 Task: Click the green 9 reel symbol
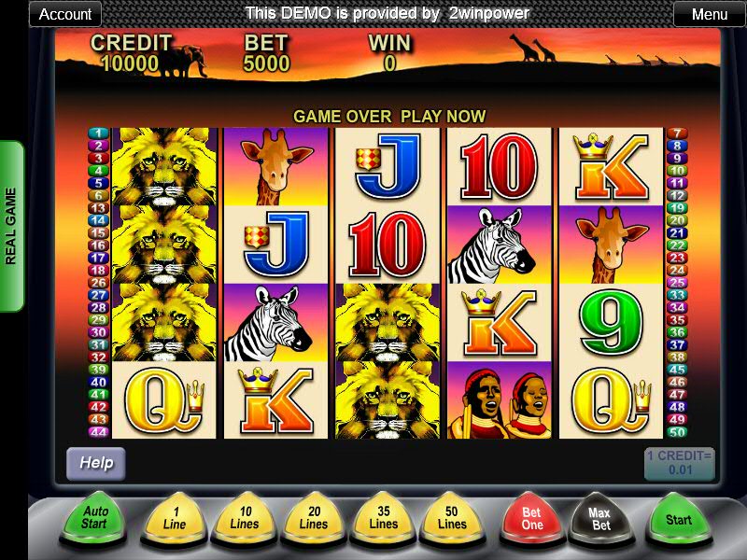pos(612,322)
